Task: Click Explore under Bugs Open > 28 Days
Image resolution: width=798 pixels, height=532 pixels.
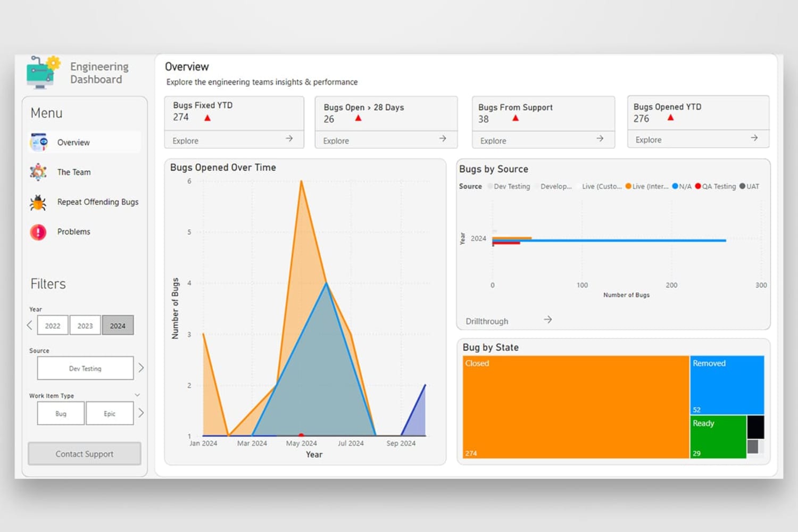Action: pyautogui.click(x=336, y=141)
